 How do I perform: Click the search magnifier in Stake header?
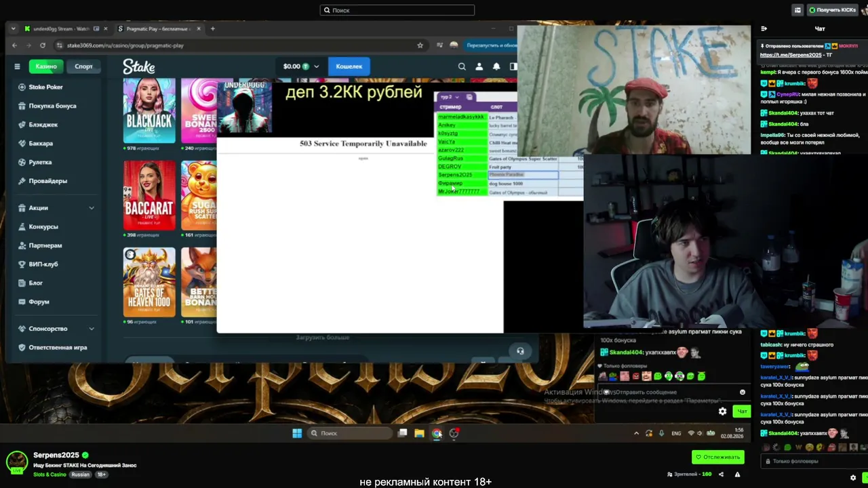(462, 66)
